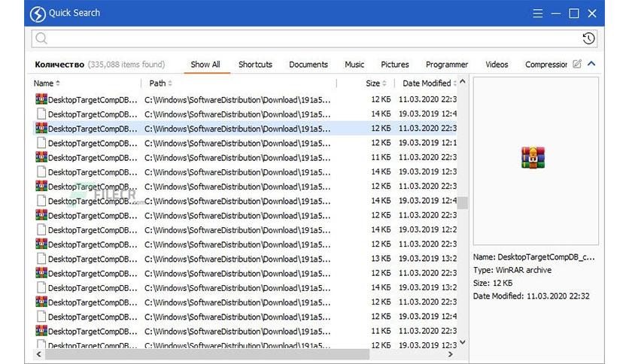Image resolution: width=629 pixels, height=364 pixels.
Task: Click the edit categories pencil icon
Action: tap(577, 64)
